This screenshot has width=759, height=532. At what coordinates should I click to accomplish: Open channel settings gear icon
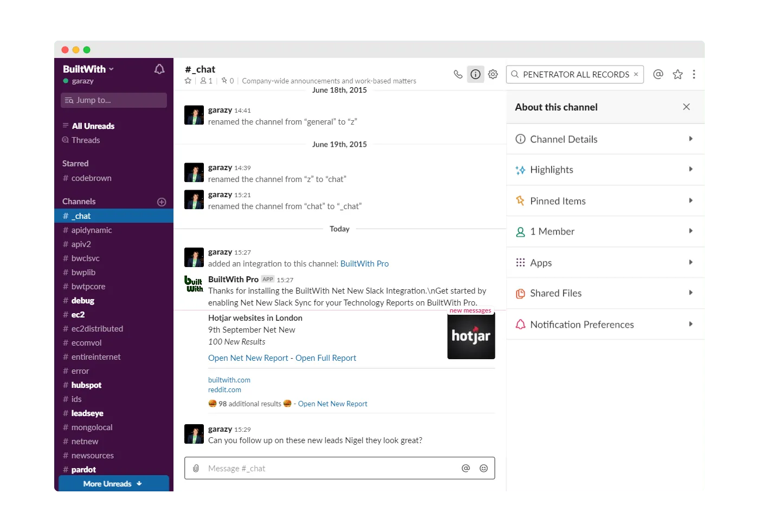[493, 74]
